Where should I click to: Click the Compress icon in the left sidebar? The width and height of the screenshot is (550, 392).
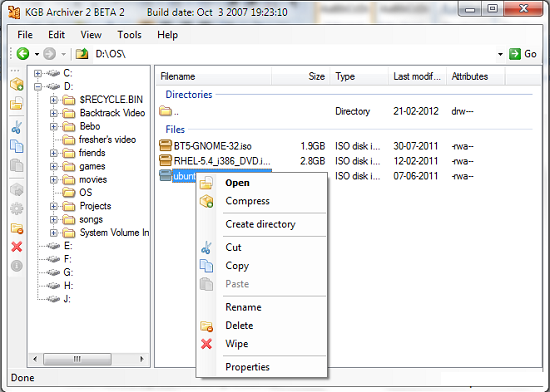click(16, 85)
